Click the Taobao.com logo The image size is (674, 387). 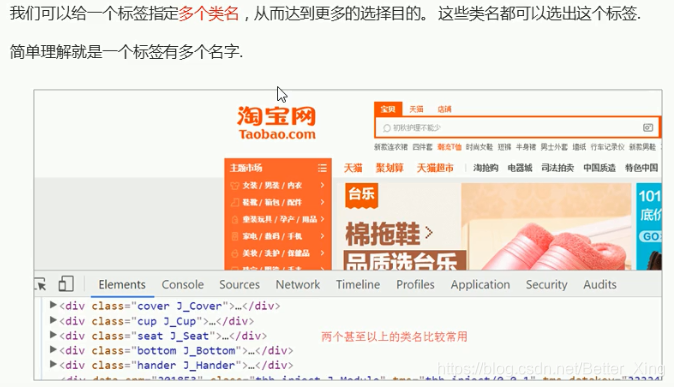277,123
